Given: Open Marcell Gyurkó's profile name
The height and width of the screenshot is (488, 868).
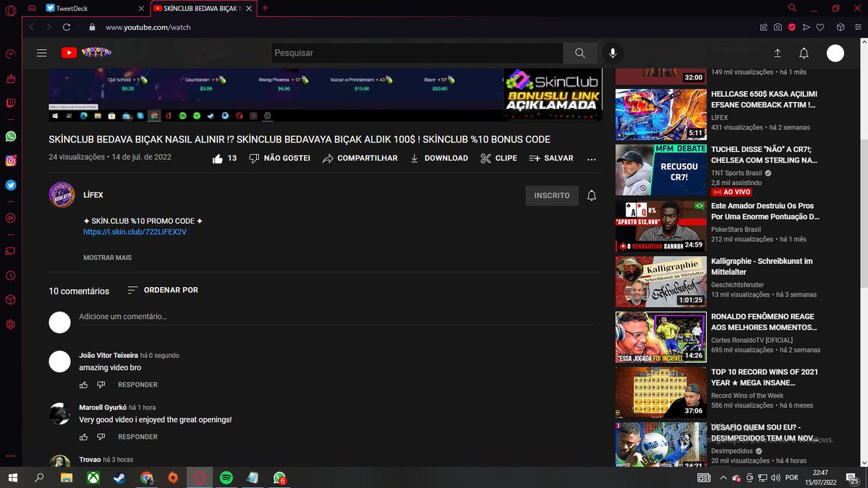Looking at the screenshot, I should 103,407.
